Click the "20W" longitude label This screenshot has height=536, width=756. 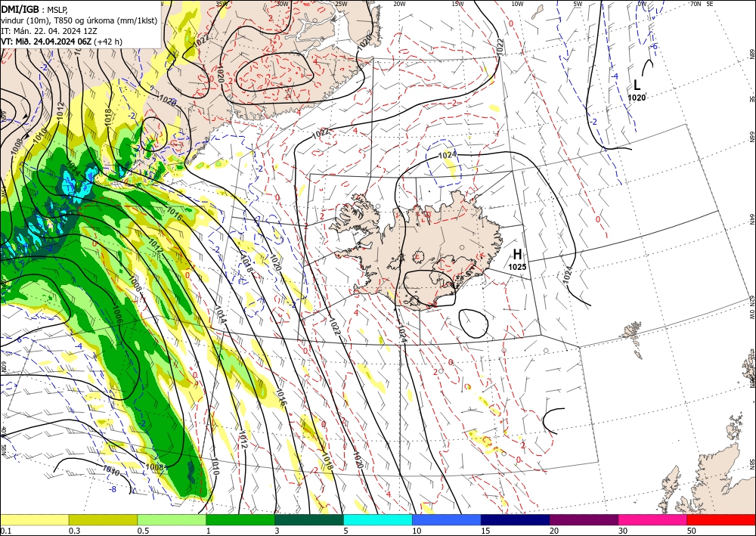(x=399, y=4)
